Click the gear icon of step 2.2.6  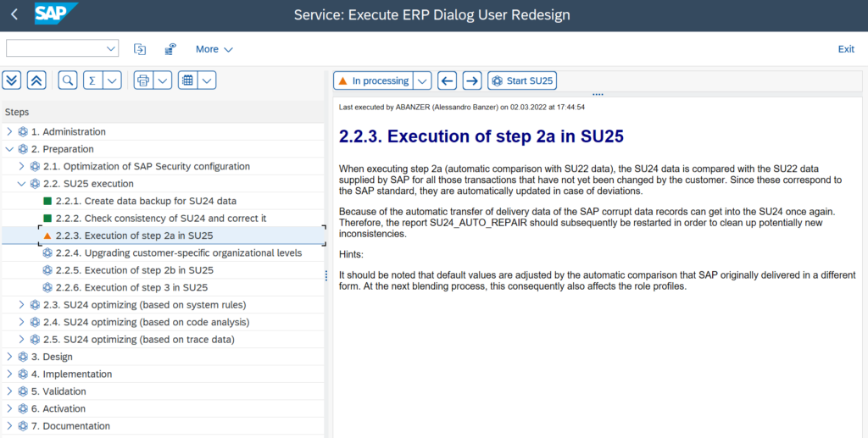point(47,287)
